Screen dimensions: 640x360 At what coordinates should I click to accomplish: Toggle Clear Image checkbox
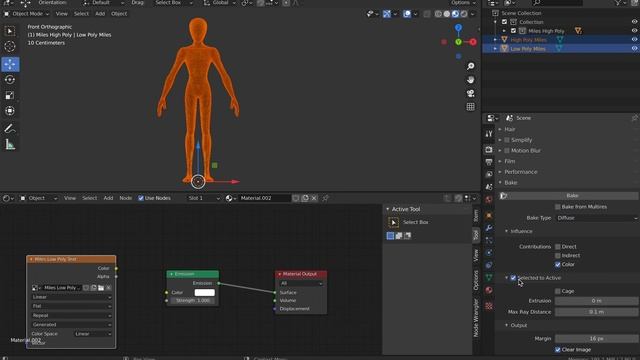tap(558, 350)
